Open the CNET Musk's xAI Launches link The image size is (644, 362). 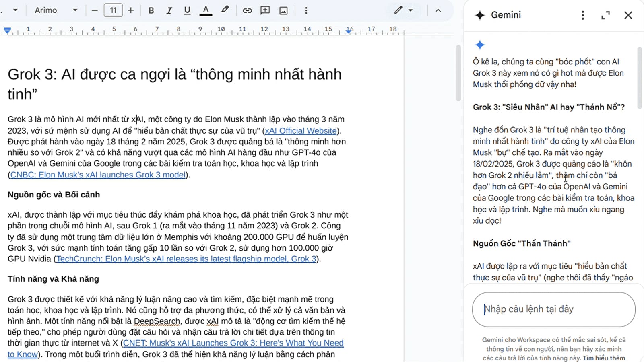(x=233, y=343)
